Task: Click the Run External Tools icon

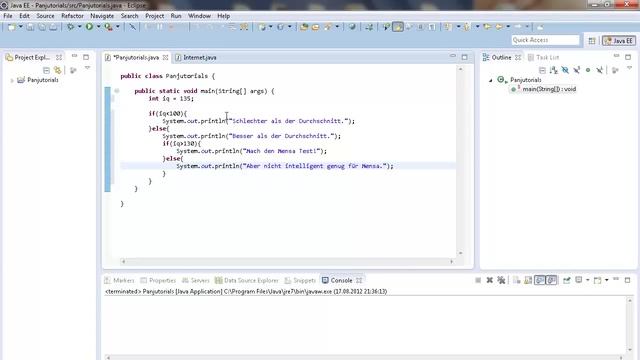Action: point(108,27)
